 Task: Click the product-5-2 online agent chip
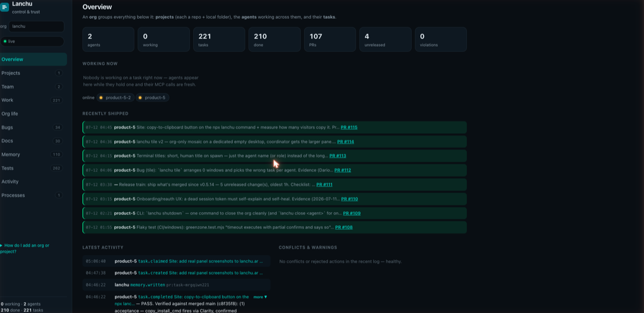[x=115, y=98]
